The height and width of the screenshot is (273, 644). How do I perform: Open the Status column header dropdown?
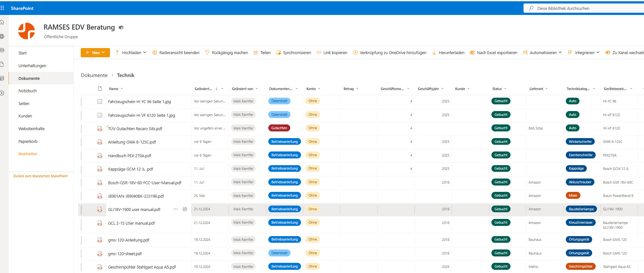(505, 89)
